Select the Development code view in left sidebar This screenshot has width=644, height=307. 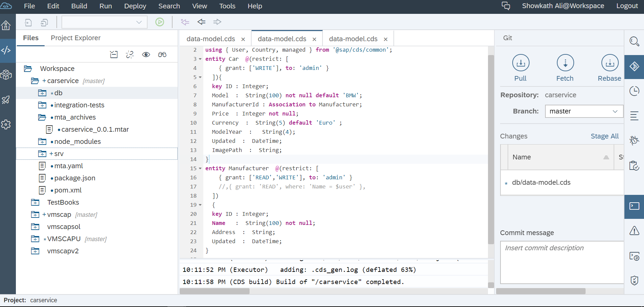6,50
